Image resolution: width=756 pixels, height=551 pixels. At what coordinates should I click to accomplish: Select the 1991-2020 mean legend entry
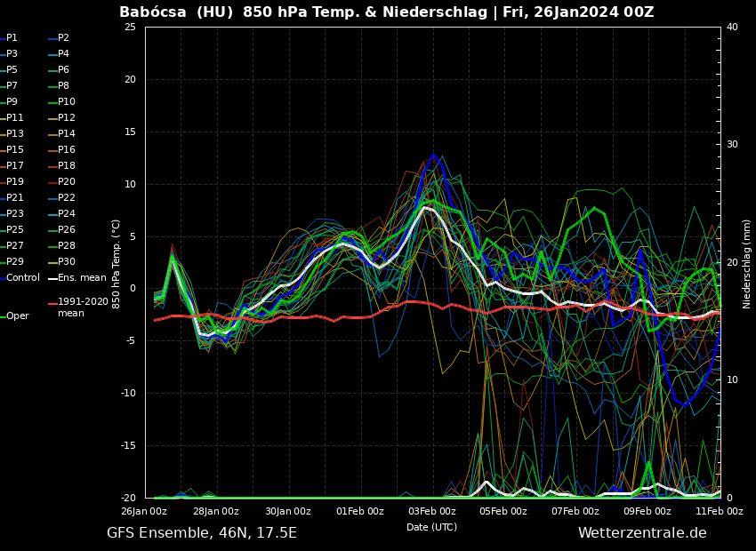click(x=83, y=307)
